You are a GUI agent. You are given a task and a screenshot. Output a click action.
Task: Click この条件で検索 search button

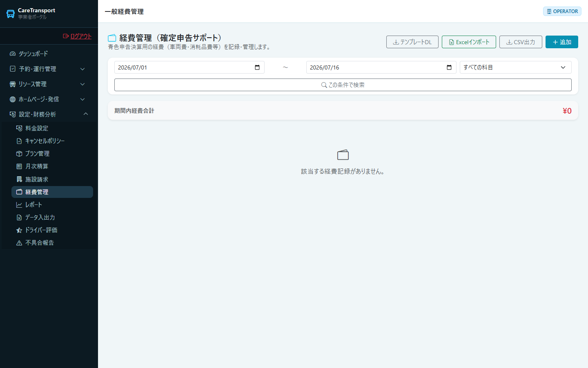343,85
